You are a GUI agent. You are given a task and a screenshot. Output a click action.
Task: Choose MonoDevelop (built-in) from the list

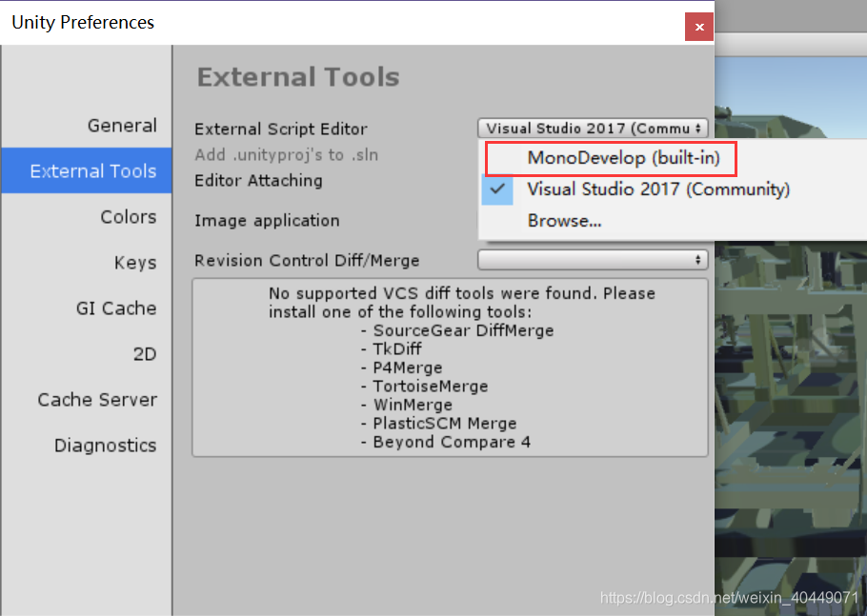(x=623, y=158)
